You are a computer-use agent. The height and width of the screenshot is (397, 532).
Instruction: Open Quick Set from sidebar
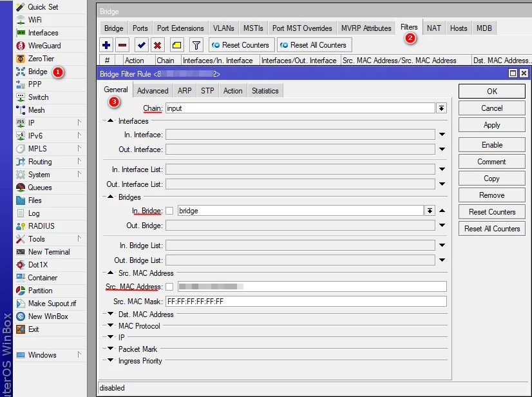pos(43,7)
